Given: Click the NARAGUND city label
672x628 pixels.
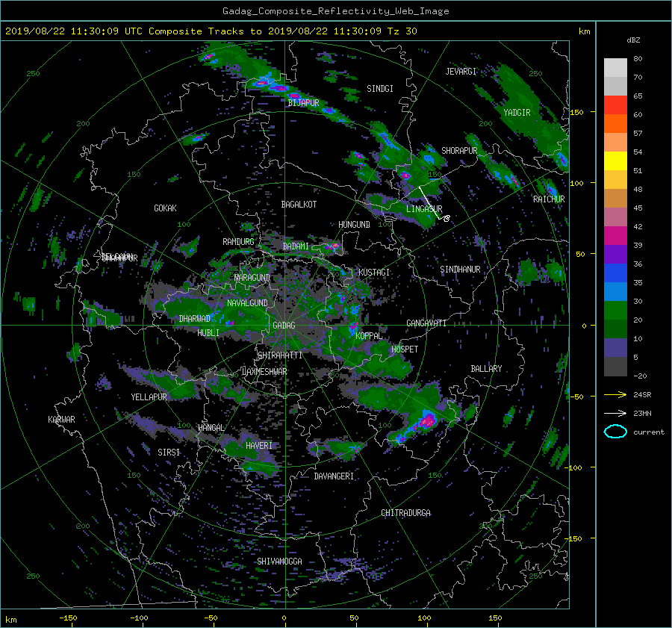Looking at the screenshot, I should (x=252, y=278).
